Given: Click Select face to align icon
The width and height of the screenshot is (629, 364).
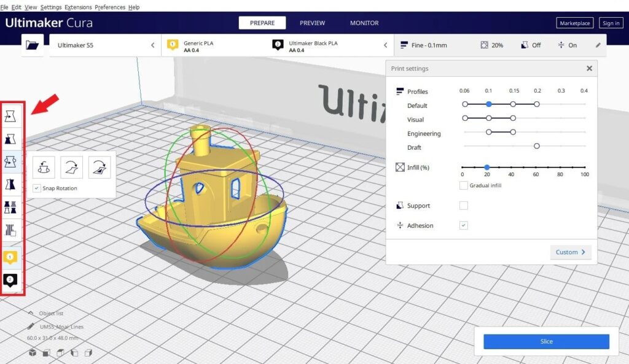Looking at the screenshot, I should (99, 167).
